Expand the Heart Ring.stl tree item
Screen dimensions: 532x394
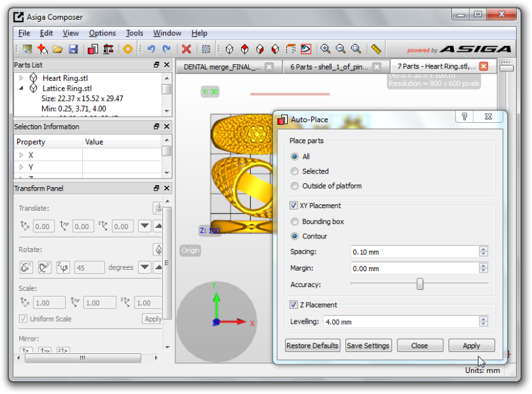[x=21, y=78]
